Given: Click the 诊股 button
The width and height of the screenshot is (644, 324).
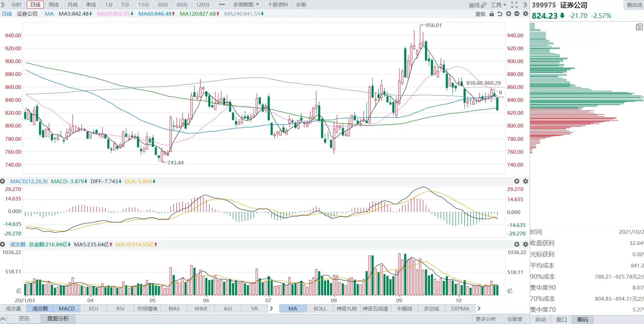Looking at the screenshot, I should point(301,5).
